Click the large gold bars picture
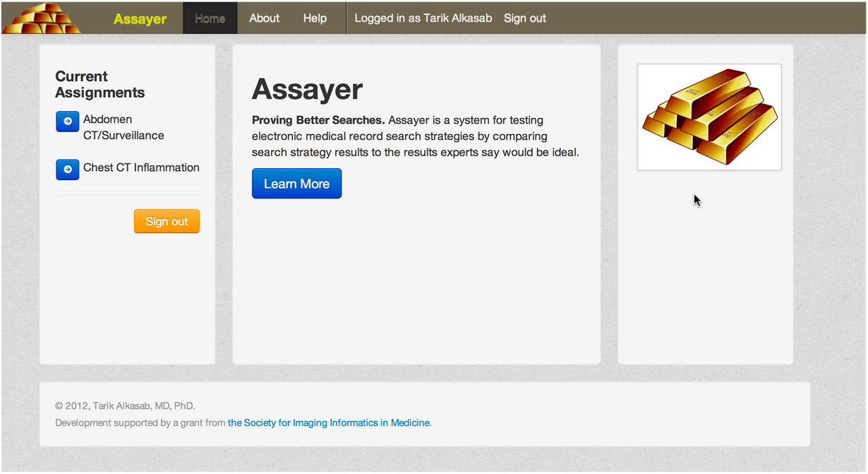868x474 pixels. [x=709, y=117]
